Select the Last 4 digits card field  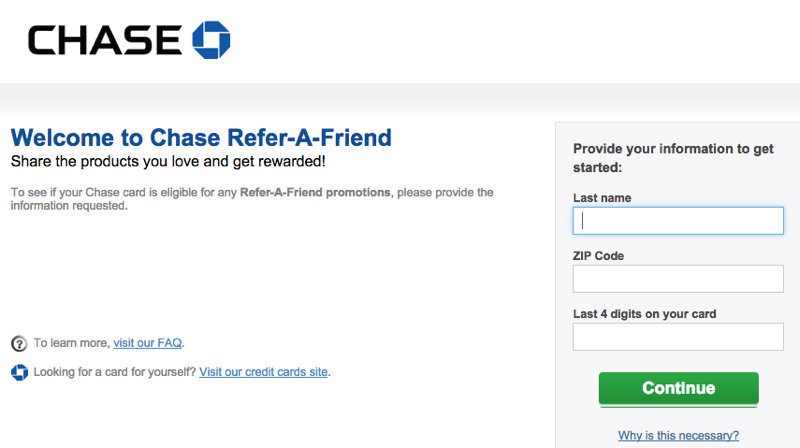[678, 337]
